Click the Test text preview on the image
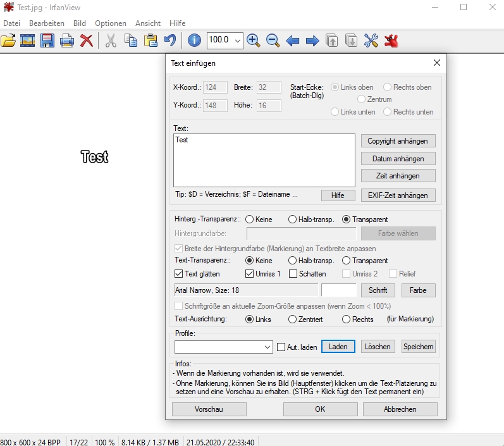Viewport: 504px width, 446px height. [94, 157]
